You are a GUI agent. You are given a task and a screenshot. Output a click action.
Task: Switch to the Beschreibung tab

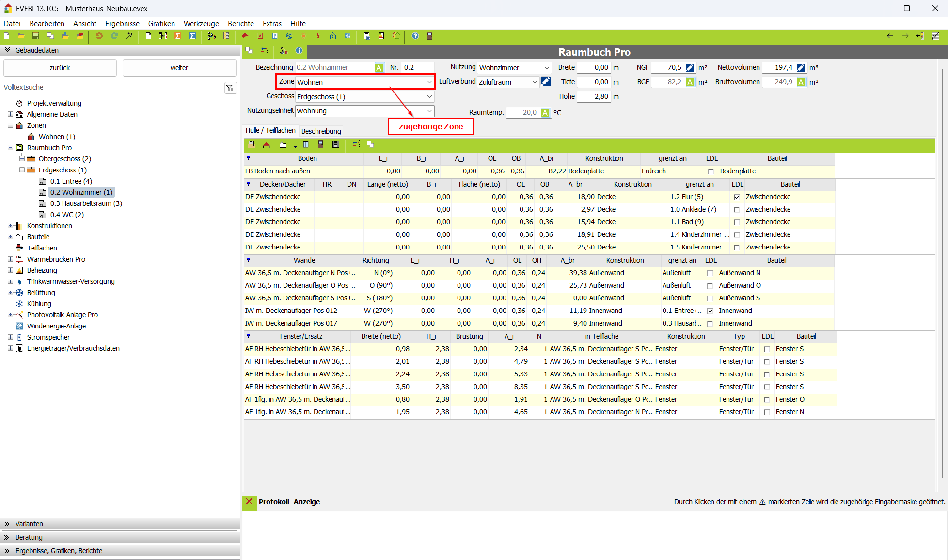(321, 131)
